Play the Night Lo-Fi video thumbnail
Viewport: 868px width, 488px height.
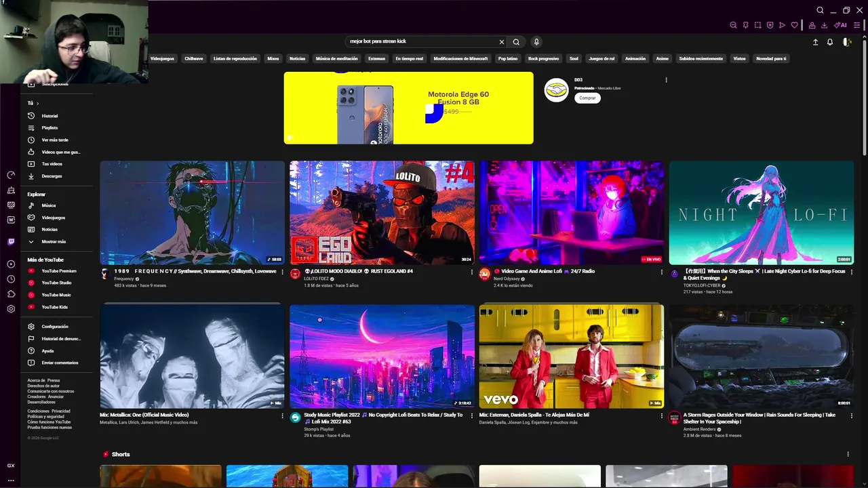coord(762,213)
